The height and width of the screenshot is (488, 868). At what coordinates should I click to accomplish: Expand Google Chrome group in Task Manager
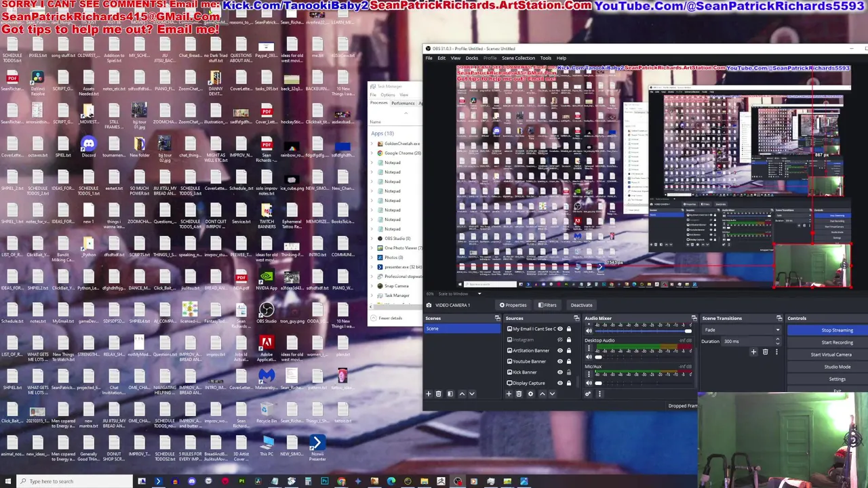(373, 153)
